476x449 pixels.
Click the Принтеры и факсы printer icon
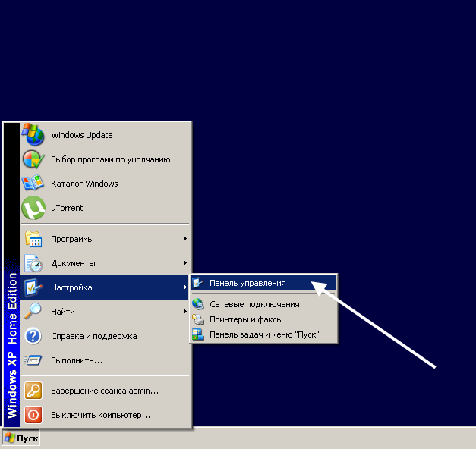tap(198, 319)
